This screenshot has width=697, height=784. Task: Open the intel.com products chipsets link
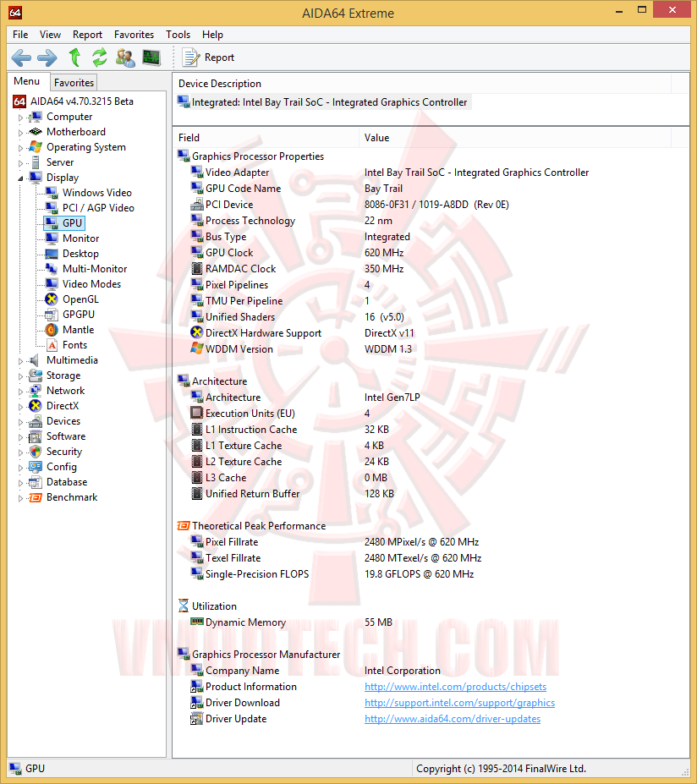point(455,687)
